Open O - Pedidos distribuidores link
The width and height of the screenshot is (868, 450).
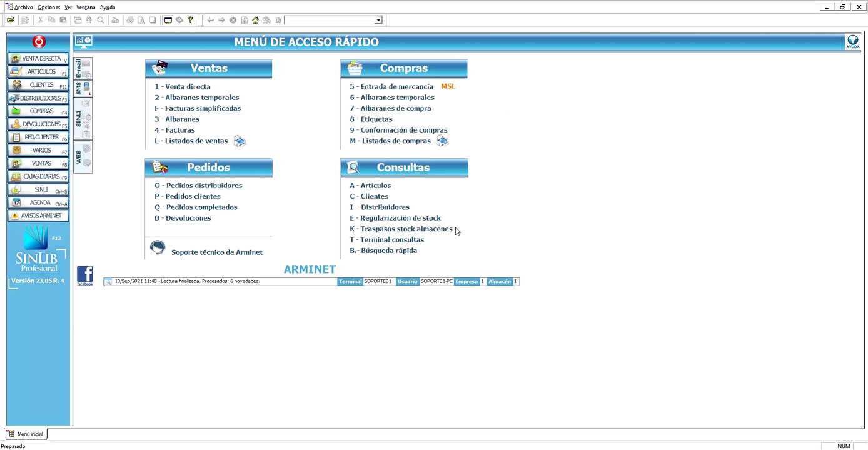point(198,186)
